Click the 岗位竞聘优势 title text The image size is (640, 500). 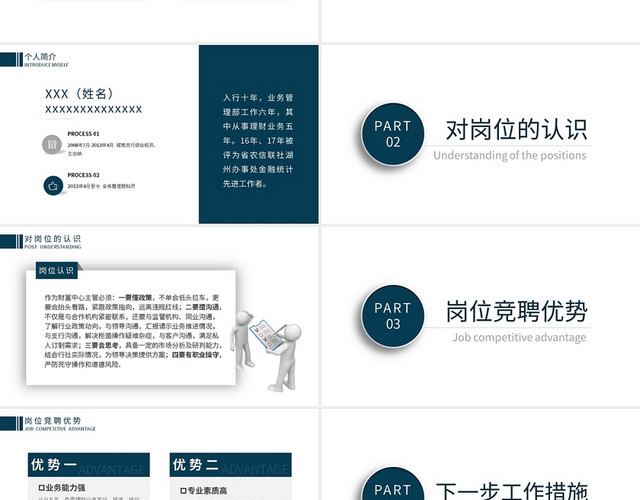[x=516, y=311]
